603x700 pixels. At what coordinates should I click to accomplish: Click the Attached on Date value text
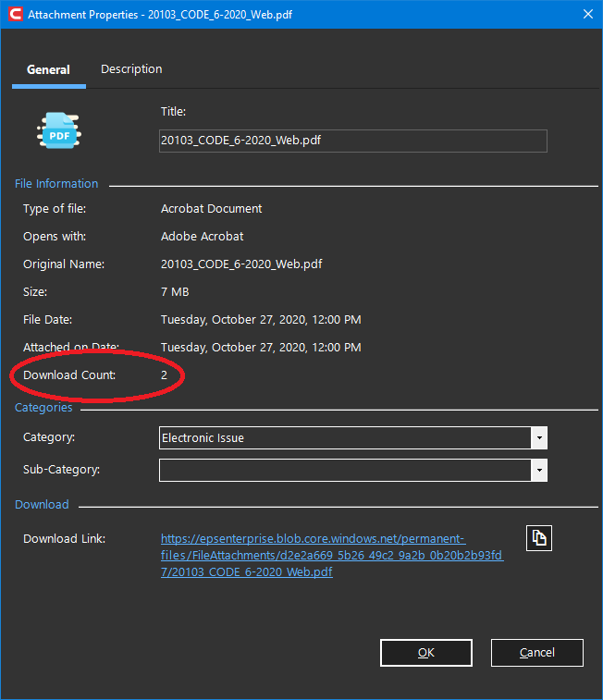pos(261,348)
